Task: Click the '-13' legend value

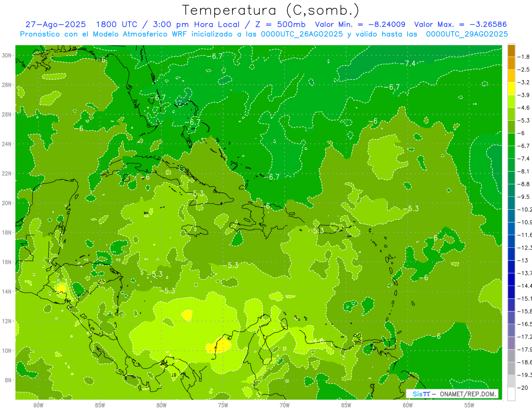Action: tap(523, 260)
